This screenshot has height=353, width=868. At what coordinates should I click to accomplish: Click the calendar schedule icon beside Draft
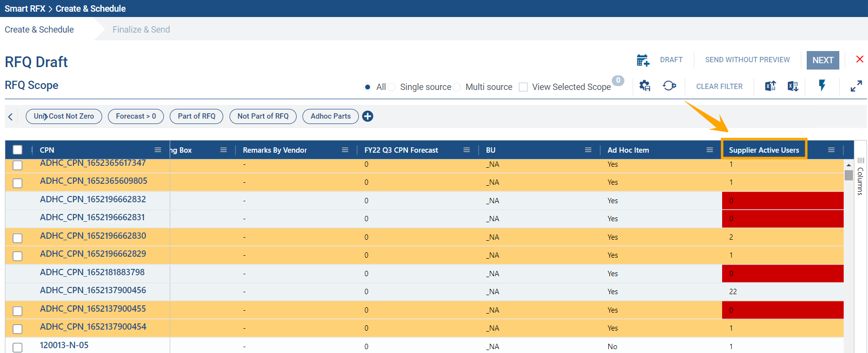tap(643, 60)
